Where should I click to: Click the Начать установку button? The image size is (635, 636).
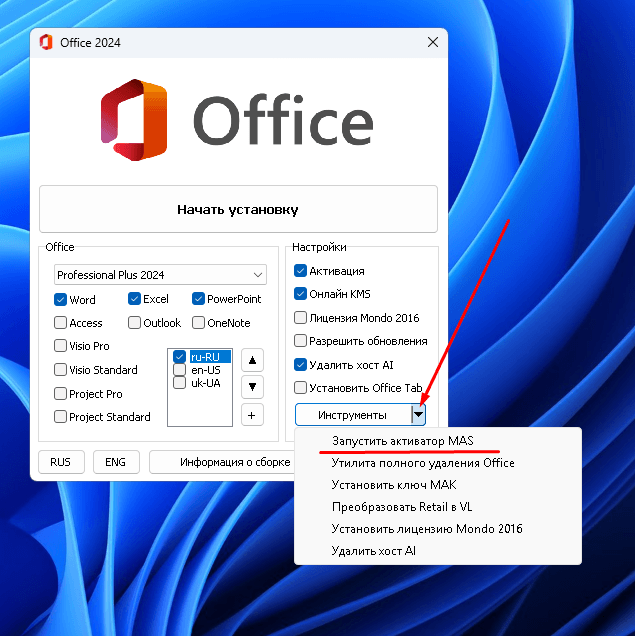(238, 209)
